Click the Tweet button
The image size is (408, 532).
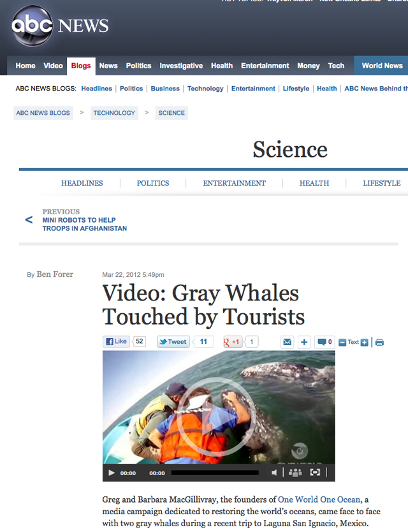tap(173, 342)
